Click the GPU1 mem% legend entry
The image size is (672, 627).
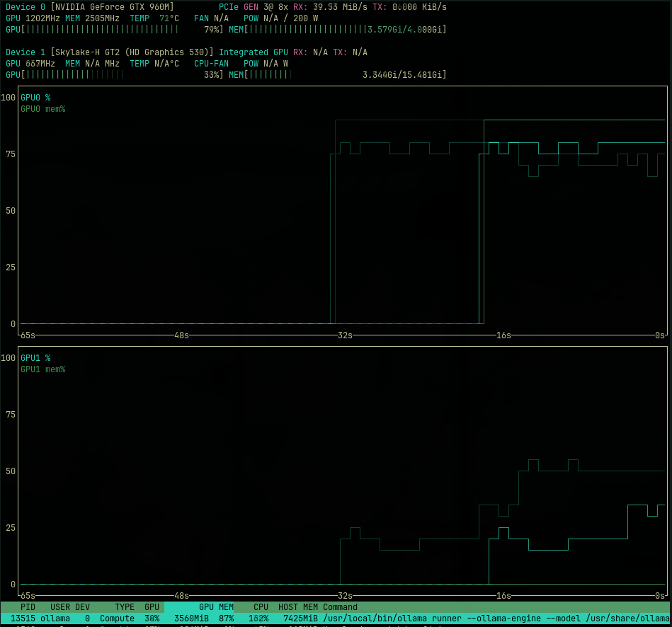click(x=43, y=369)
